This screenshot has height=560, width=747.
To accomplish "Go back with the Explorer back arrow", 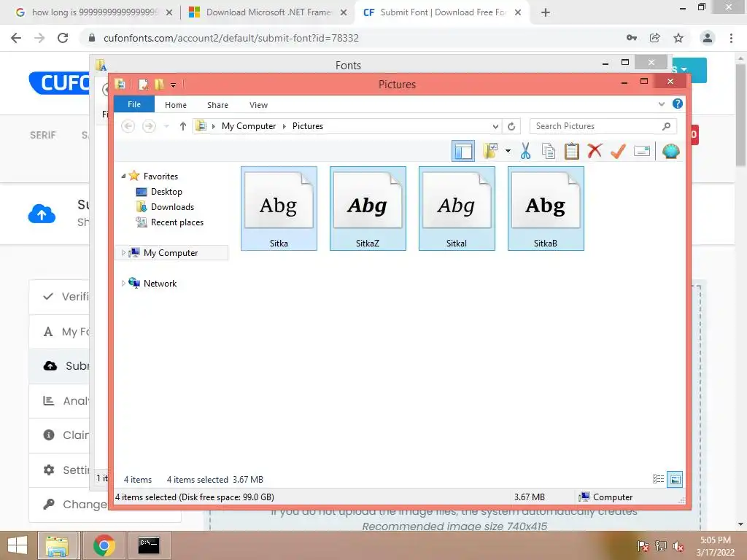I will pos(128,125).
